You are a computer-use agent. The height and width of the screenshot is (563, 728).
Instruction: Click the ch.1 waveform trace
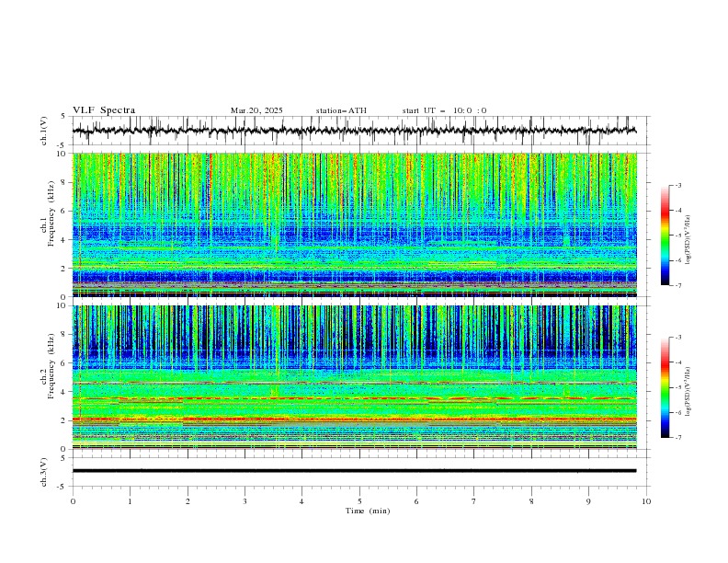354,131
